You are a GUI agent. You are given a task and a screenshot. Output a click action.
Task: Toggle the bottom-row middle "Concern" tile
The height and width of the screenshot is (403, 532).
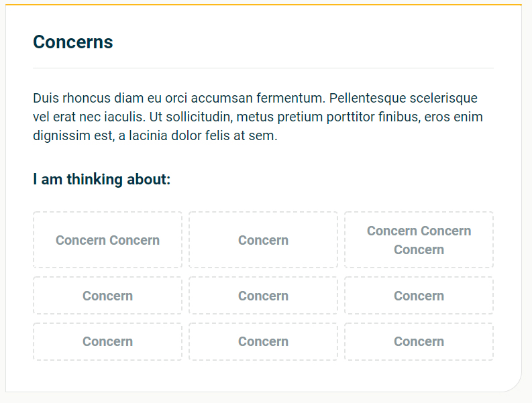pos(263,341)
